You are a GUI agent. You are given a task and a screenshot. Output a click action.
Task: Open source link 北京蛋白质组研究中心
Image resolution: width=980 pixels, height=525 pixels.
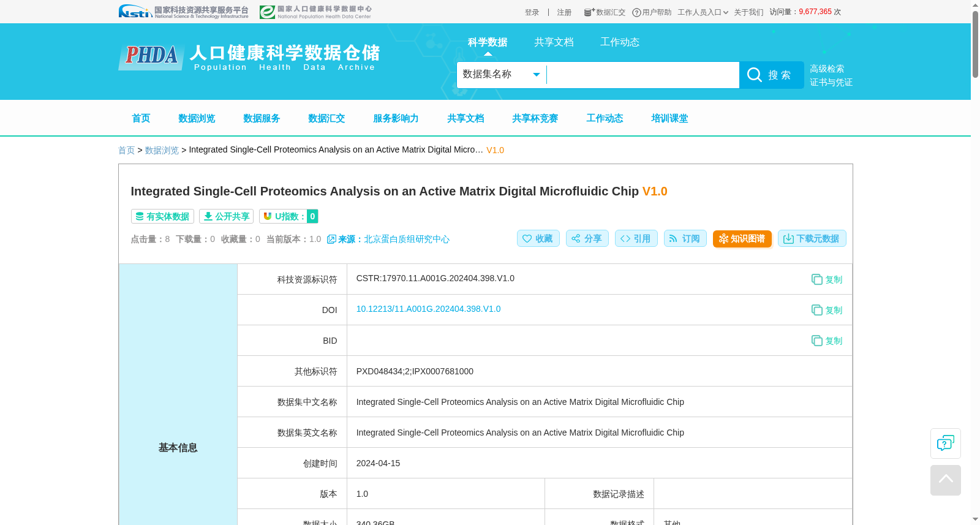[x=407, y=239]
